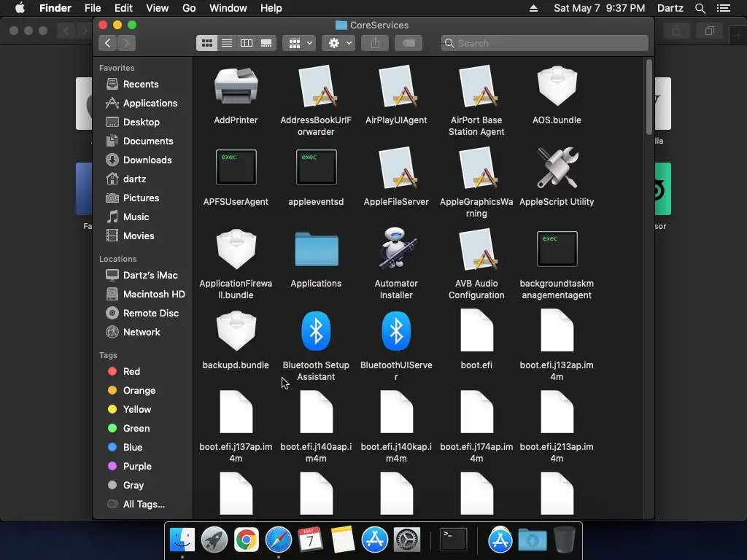Go back in Finder navigation
The height and width of the screenshot is (560, 747).
[x=108, y=43]
